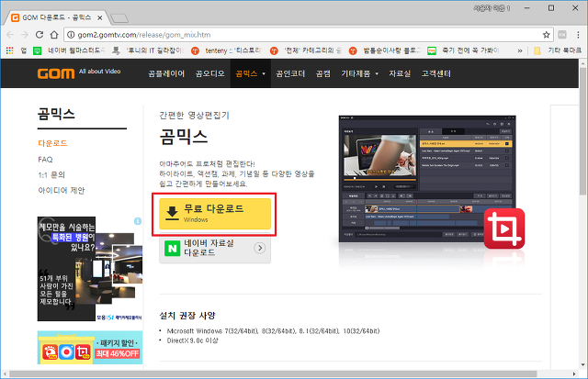Select 다운로드 in the sidebar

pos(52,143)
